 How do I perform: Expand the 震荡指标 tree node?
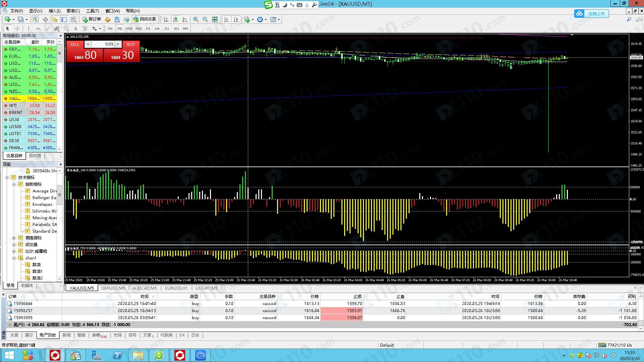click(14, 238)
